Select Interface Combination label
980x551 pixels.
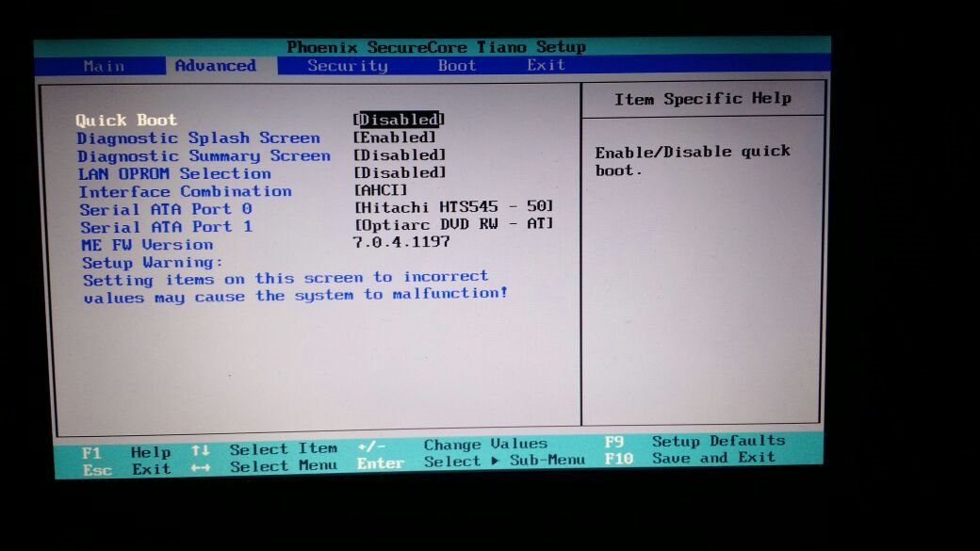coord(185,192)
